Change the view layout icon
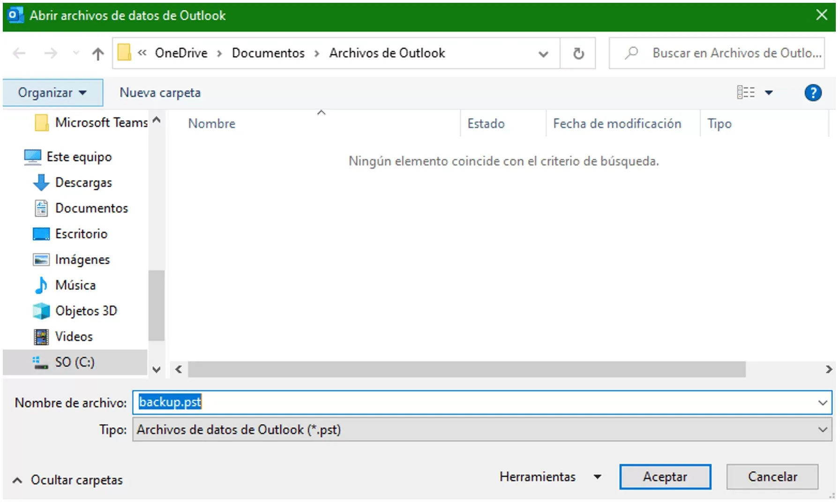This screenshot has height=504, width=840. point(746,92)
